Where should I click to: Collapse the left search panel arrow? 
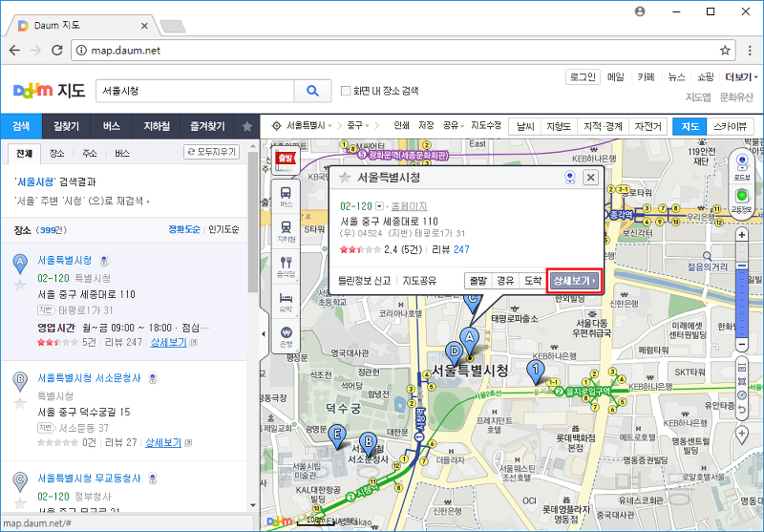click(x=264, y=334)
